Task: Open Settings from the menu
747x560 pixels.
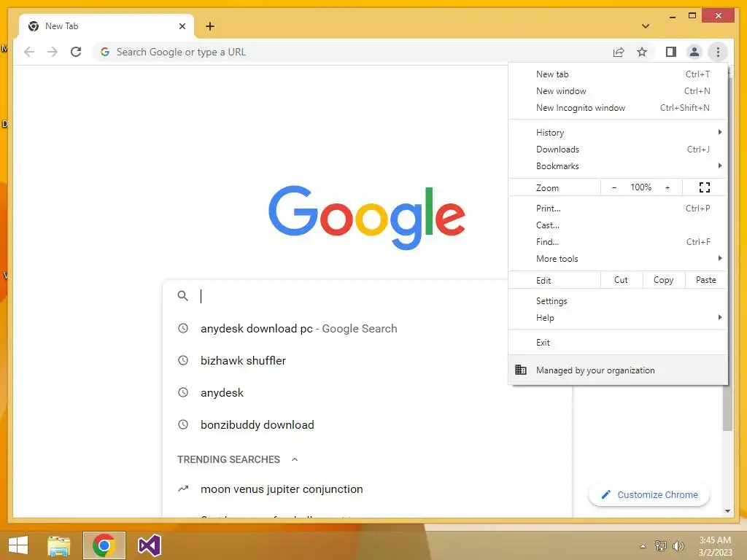Action: click(x=618, y=301)
